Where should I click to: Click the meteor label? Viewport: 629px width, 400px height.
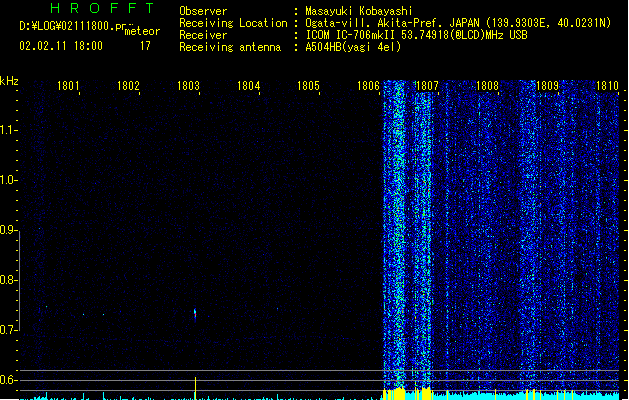(142, 31)
